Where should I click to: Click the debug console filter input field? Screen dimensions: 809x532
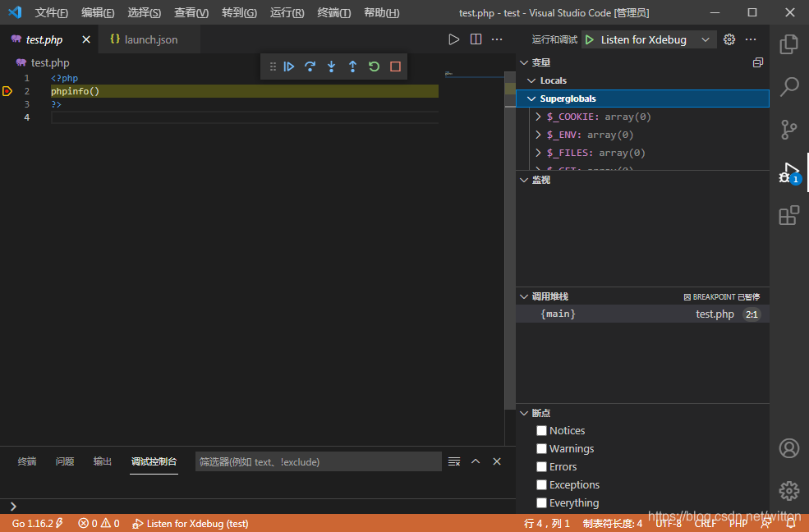point(318,461)
